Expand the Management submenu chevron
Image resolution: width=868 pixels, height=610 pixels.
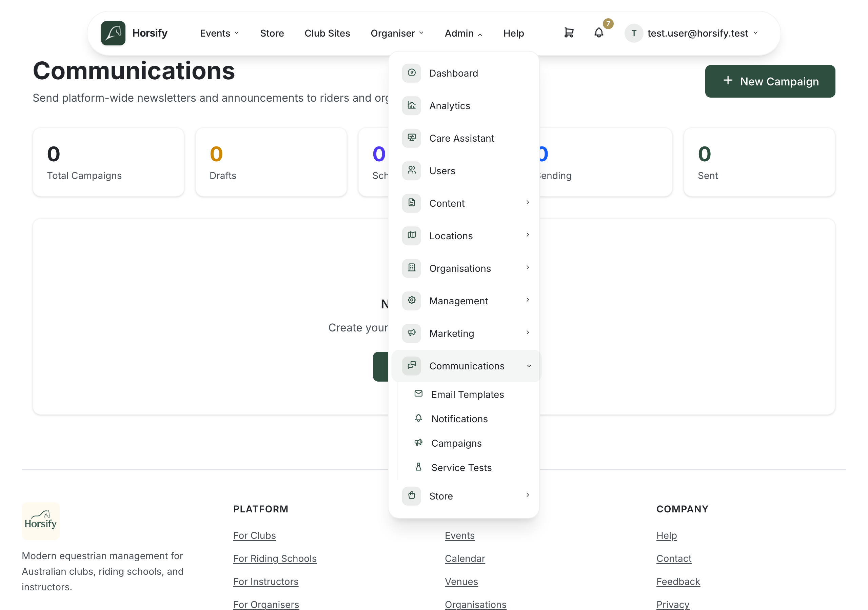coord(528,300)
